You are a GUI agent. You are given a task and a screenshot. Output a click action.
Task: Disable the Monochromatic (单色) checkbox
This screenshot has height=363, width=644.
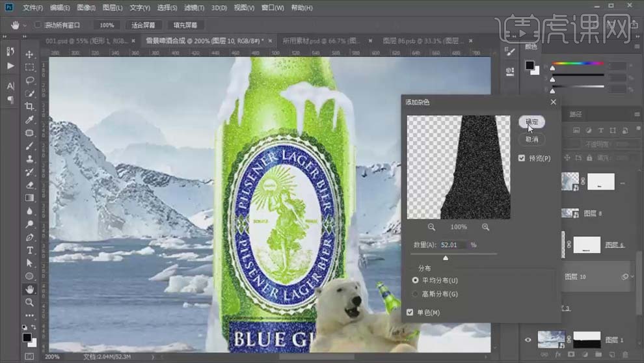(410, 313)
